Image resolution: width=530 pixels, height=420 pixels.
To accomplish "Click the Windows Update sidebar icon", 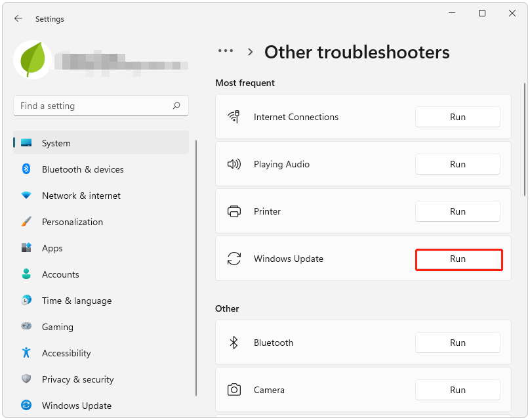I will [x=26, y=405].
